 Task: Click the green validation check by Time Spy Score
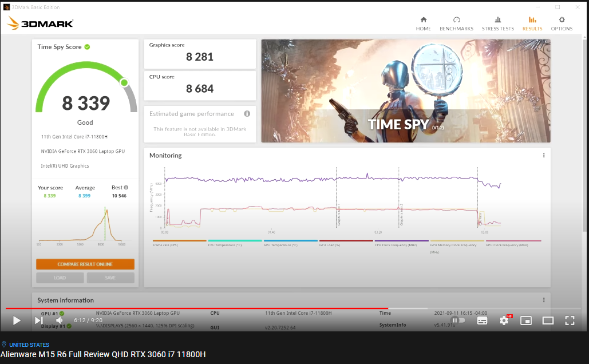pyautogui.click(x=87, y=47)
